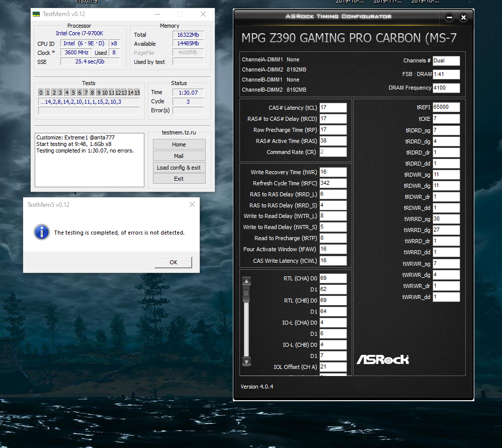
Task: Click the TestMem5 app icon in title bar
Action: pyautogui.click(x=36, y=14)
